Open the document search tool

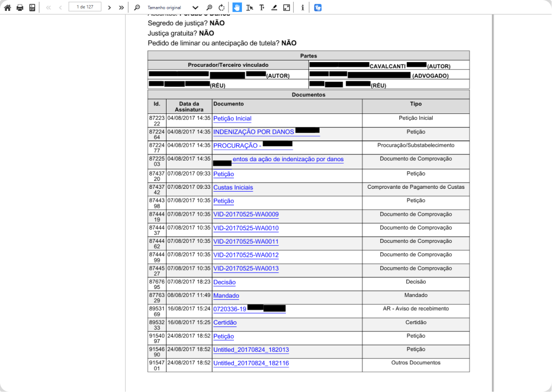point(137,7)
